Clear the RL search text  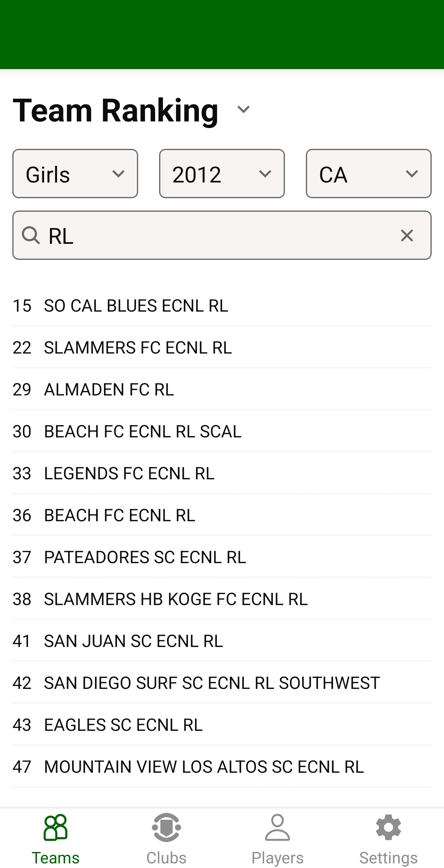pyautogui.click(x=407, y=235)
